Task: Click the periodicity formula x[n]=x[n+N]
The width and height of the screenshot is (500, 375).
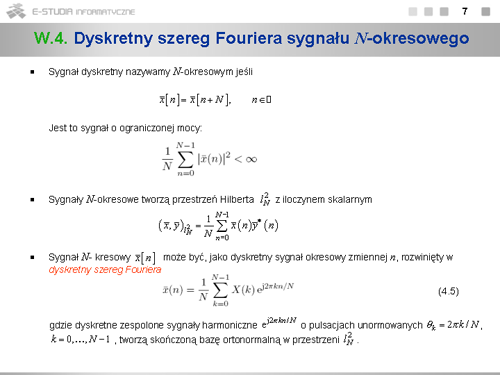Action: click(215, 99)
